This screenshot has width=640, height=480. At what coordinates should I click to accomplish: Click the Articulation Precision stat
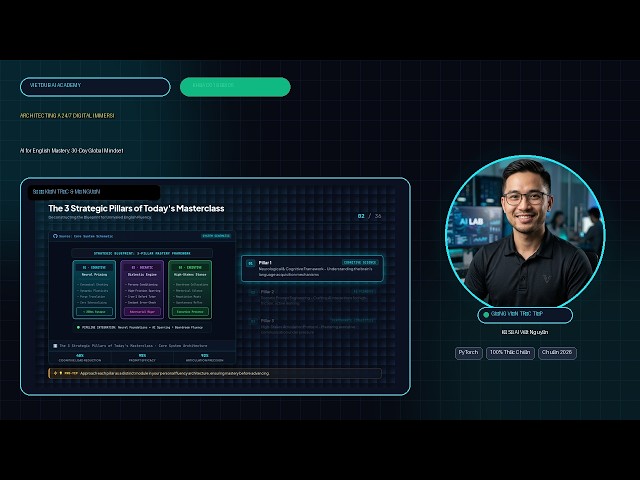[204, 358]
